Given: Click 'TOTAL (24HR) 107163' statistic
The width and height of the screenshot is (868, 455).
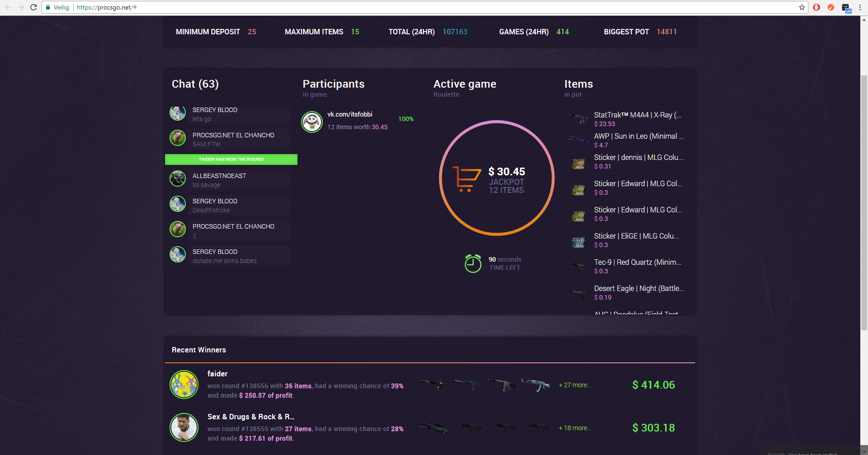Looking at the screenshot, I should click(x=428, y=32).
